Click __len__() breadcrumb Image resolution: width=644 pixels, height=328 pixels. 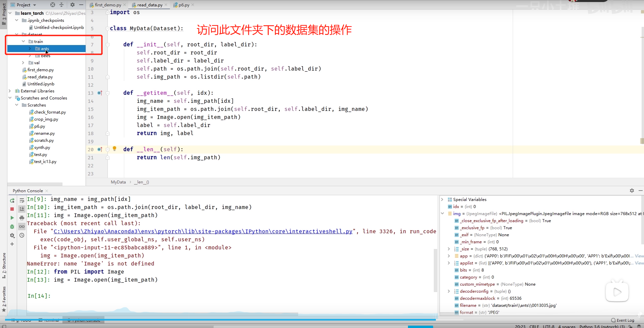click(141, 182)
